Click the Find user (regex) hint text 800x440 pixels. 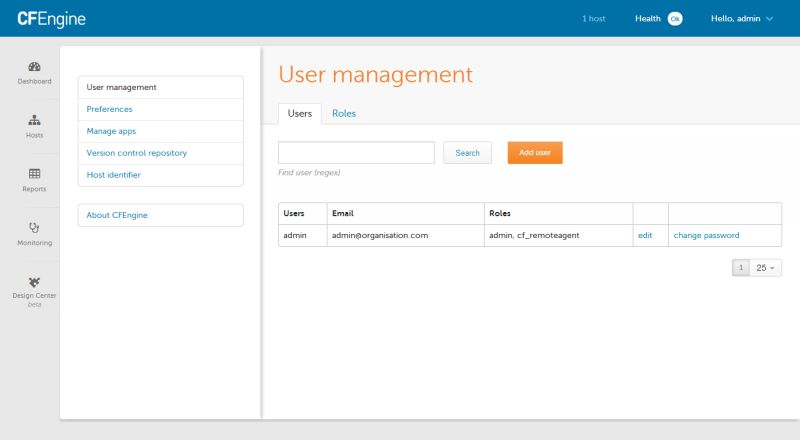(x=309, y=173)
